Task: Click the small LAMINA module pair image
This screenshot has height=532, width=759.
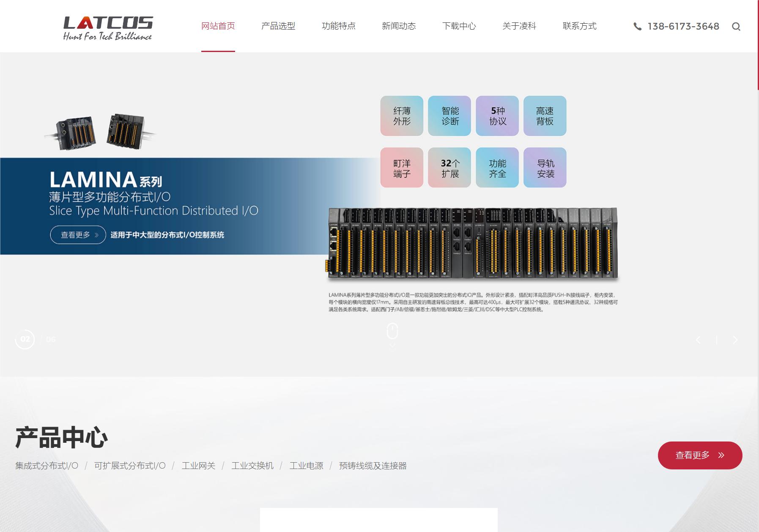Action: click(x=101, y=132)
